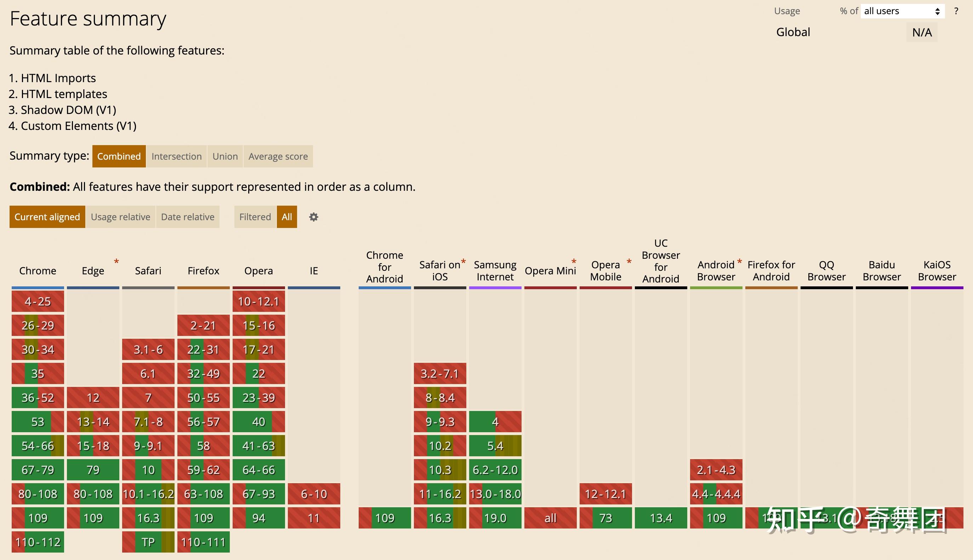Click the Edge column header
The width and height of the screenshot is (973, 560).
coord(93,271)
